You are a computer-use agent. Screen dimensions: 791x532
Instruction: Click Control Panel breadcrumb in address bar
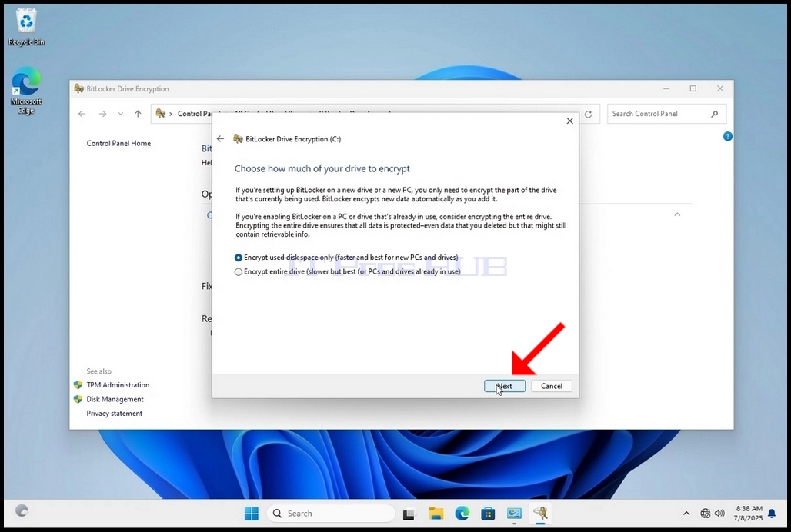coord(195,114)
